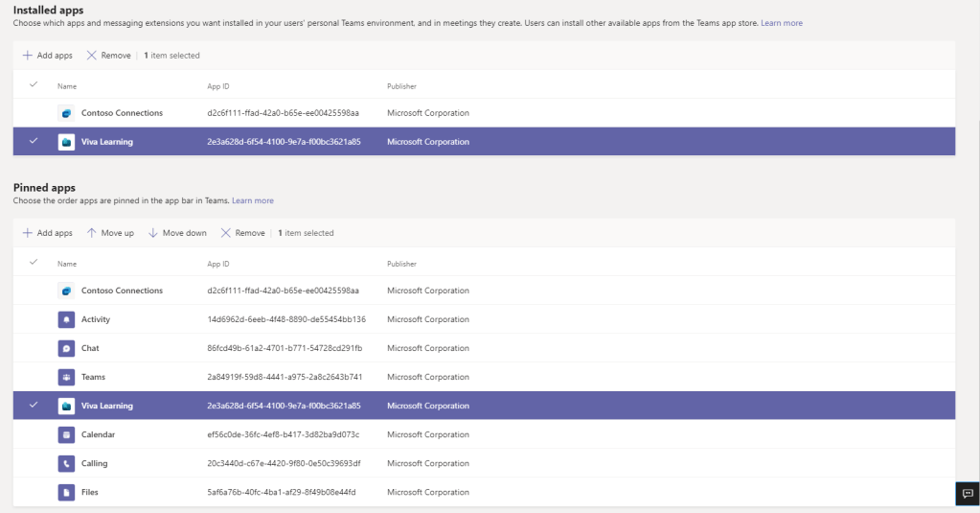The width and height of the screenshot is (980, 513).
Task: Open Learn more link for Installed apps
Action: click(781, 23)
